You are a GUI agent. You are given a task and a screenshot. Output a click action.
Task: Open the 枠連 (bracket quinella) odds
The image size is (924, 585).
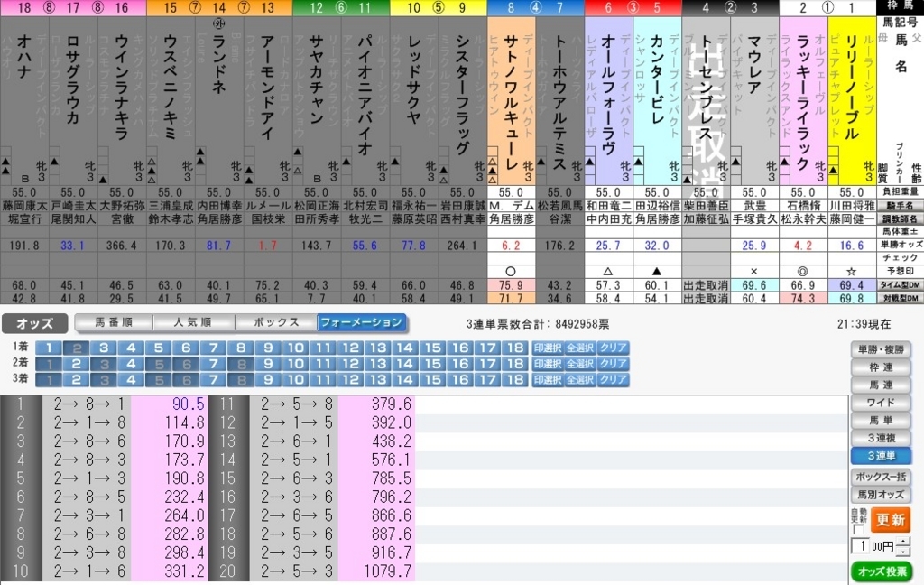point(884,367)
